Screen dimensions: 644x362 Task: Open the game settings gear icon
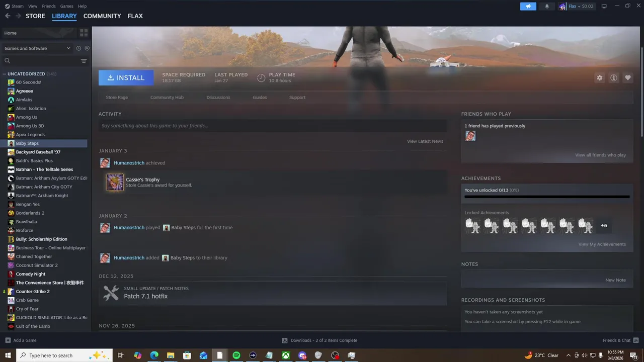click(599, 78)
